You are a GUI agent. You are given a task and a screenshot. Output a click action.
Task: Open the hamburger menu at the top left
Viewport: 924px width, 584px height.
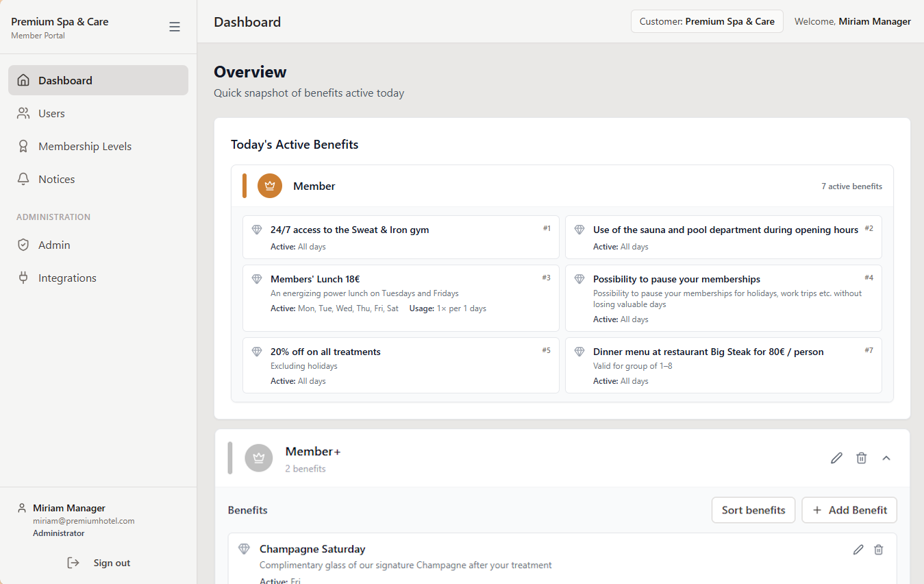[x=175, y=27]
